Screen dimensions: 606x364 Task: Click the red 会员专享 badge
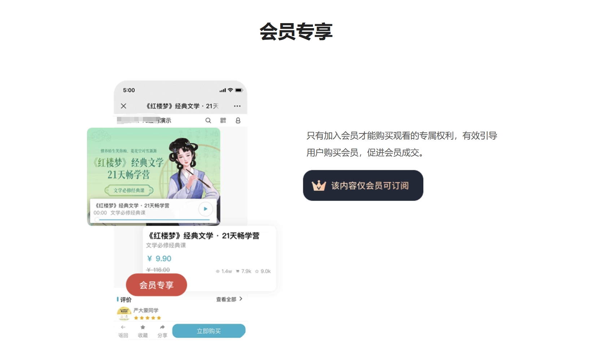156,285
